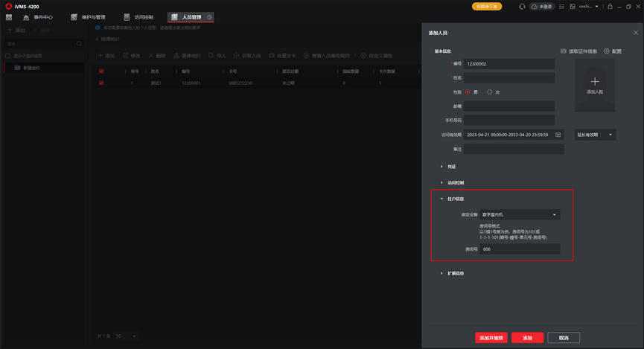Screen dimensions: 644x349
Task: Expand the 凭证 credentials section
Action: 441,166
